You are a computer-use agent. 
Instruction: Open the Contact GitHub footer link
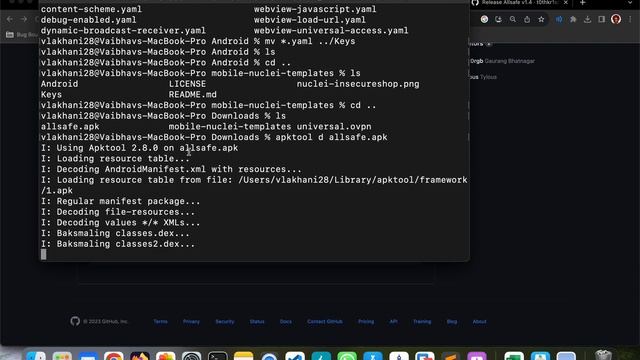pos(325,322)
